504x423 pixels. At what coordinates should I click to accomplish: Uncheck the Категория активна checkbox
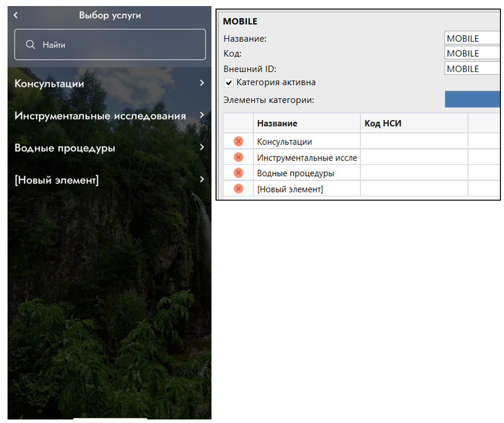point(229,82)
